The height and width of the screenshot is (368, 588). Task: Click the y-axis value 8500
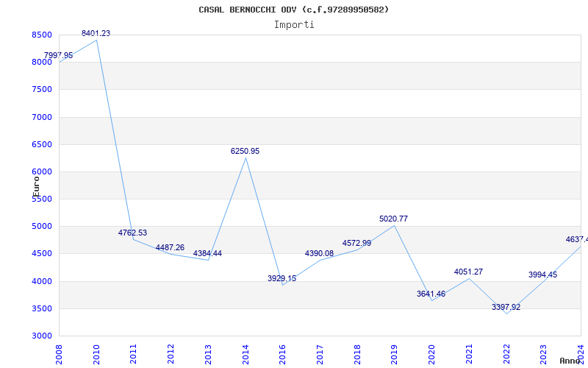(42, 35)
